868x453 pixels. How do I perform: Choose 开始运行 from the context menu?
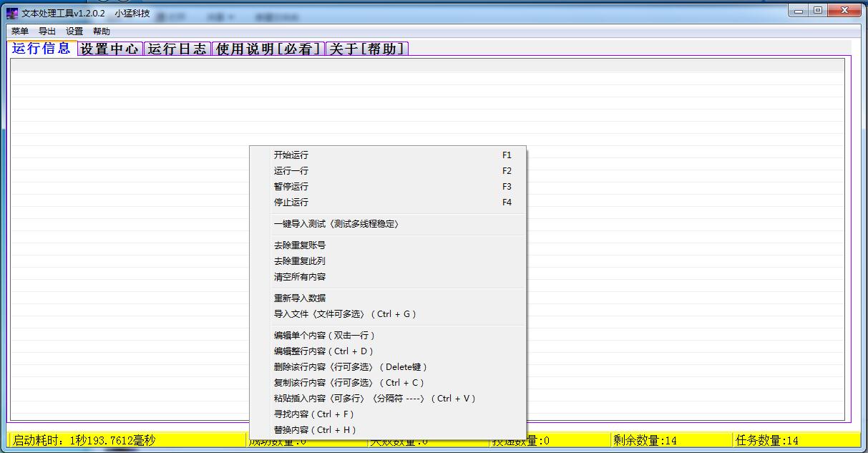click(387, 155)
